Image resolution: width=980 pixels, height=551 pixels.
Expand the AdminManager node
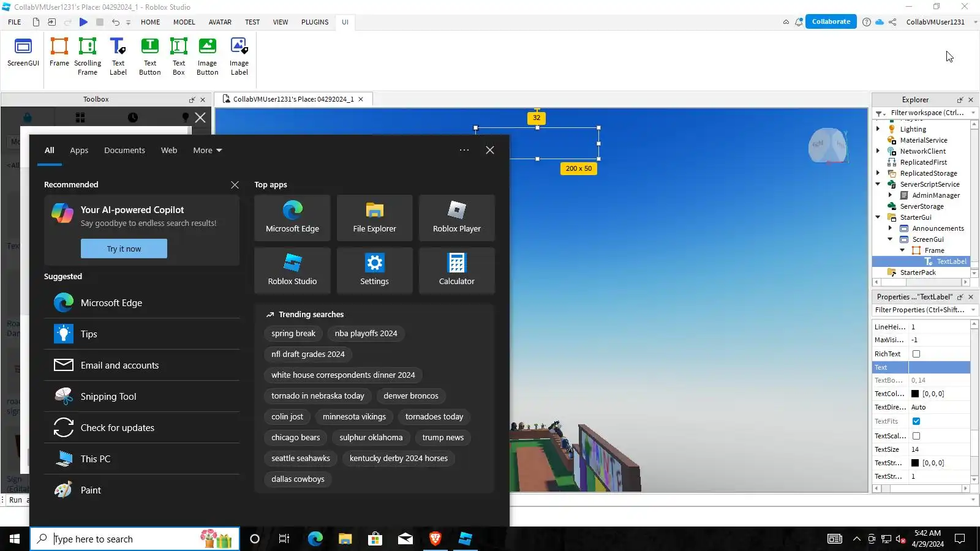[x=891, y=195]
